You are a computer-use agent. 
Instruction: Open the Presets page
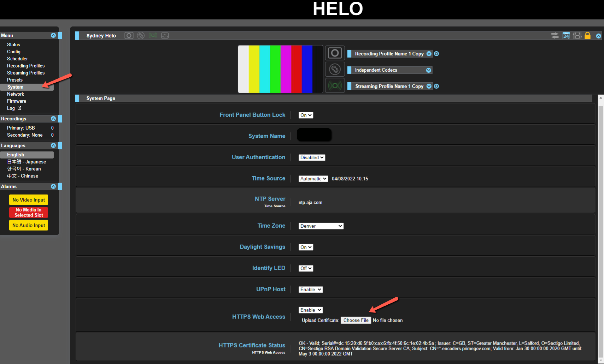[15, 80]
